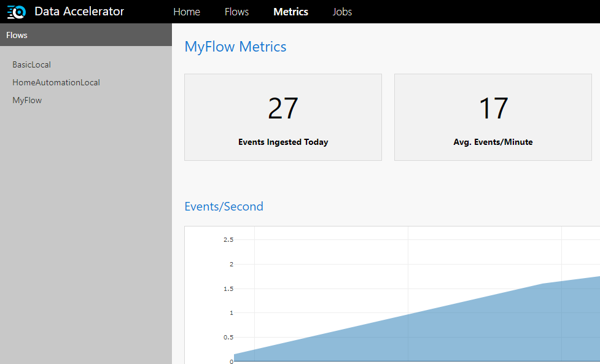
Task: Open the Home page from the top navigation
Action: pyautogui.click(x=187, y=11)
